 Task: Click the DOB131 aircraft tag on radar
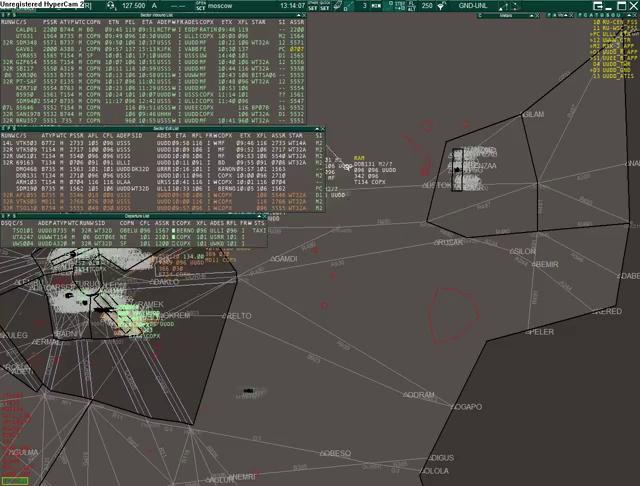(x=374, y=171)
